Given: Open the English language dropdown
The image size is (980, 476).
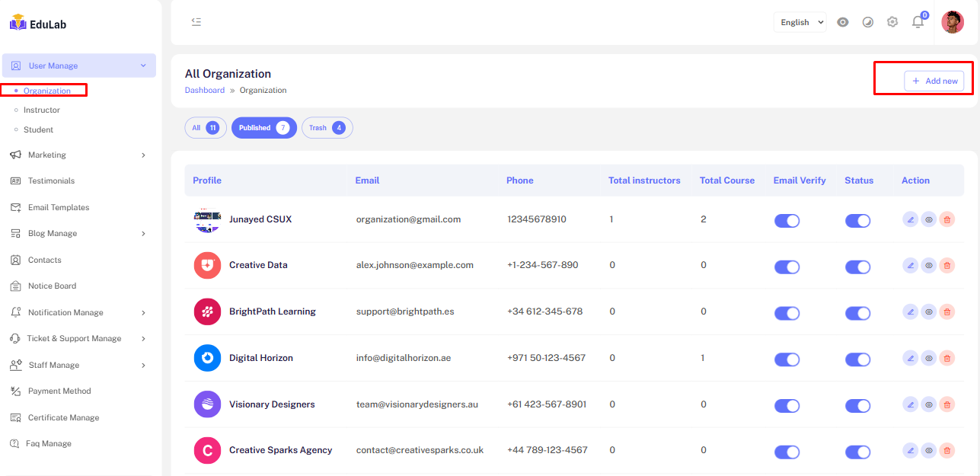Looking at the screenshot, I should coord(800,22).
